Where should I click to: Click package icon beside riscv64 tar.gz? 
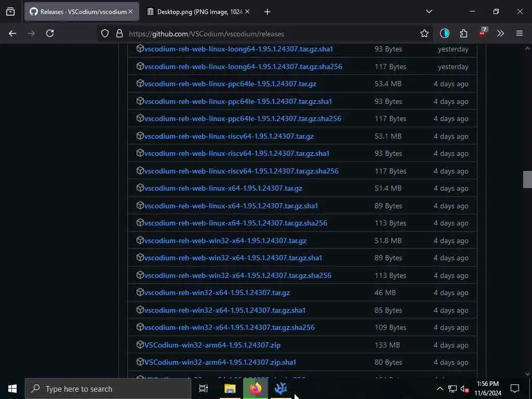click(x=140, y=136)
